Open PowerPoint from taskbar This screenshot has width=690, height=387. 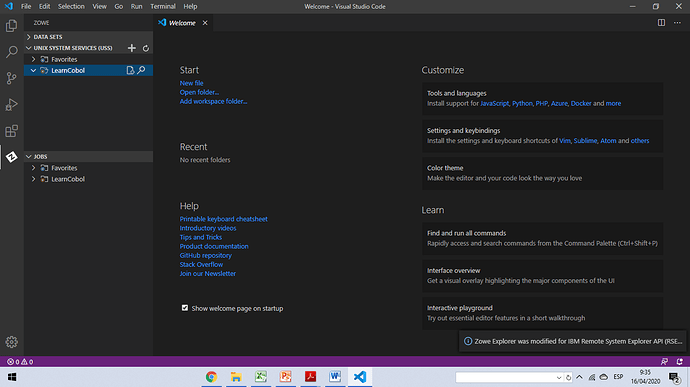click(286, 377)
